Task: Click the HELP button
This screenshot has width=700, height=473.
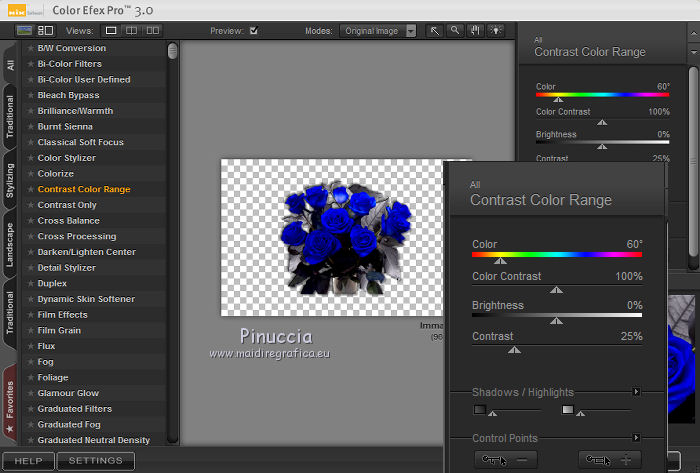Action: [x=29, y=461]
